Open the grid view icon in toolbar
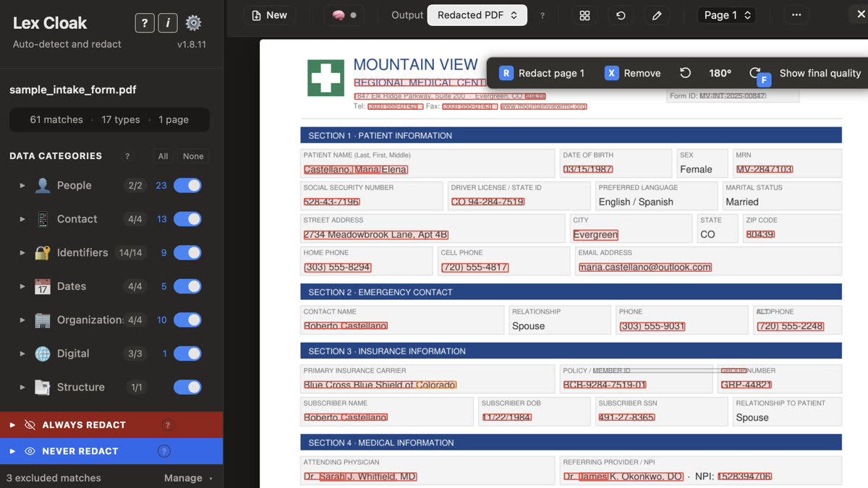 [x=584, y=15]
